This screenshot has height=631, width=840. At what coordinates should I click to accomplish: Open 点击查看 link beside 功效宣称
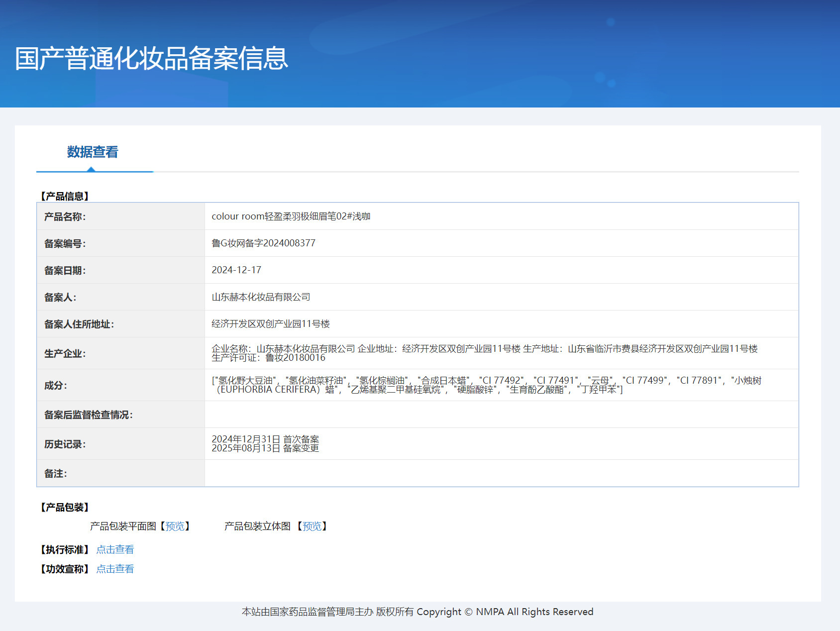tap(115, 569)
